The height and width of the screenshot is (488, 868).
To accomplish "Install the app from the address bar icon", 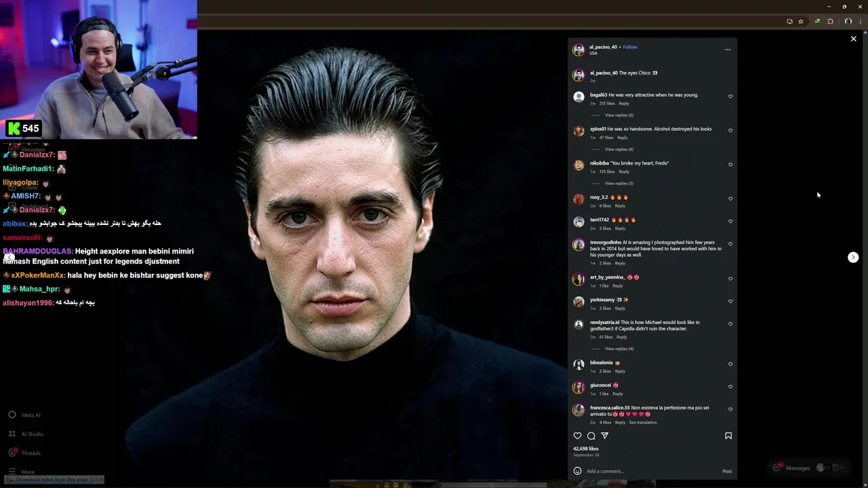I will 789,22.
